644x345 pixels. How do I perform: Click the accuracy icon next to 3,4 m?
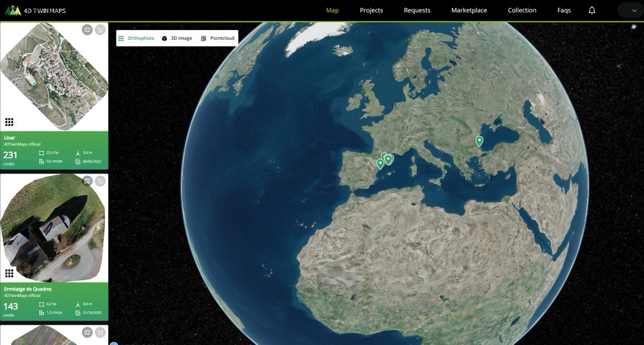click(x=78, y=153)
